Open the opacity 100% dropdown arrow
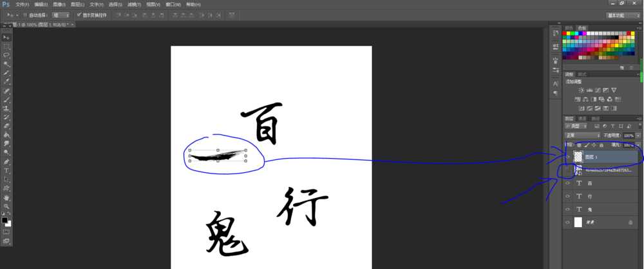644x269 pixels. click(x=638, y=135)
